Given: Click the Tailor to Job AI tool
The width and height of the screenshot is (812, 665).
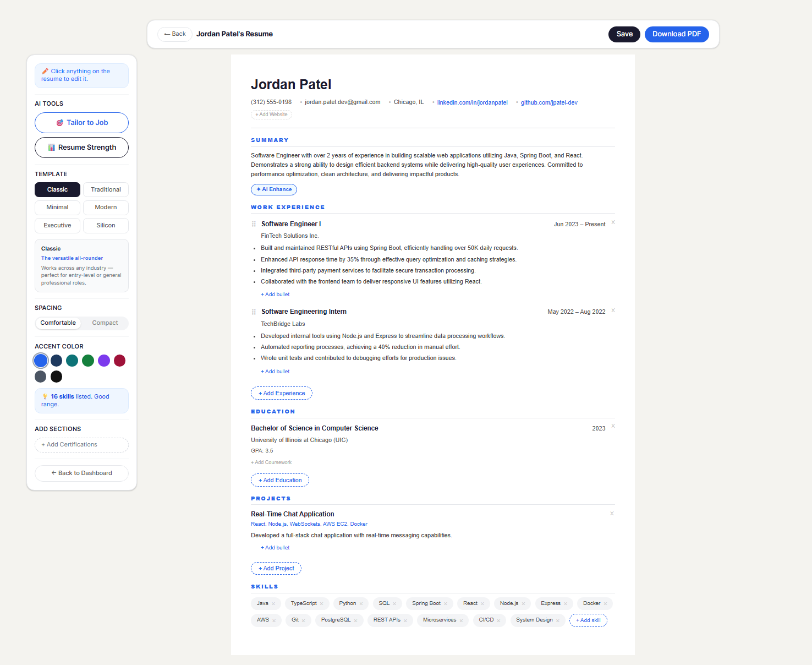Looking at the screenshot, I should (81, 122).
